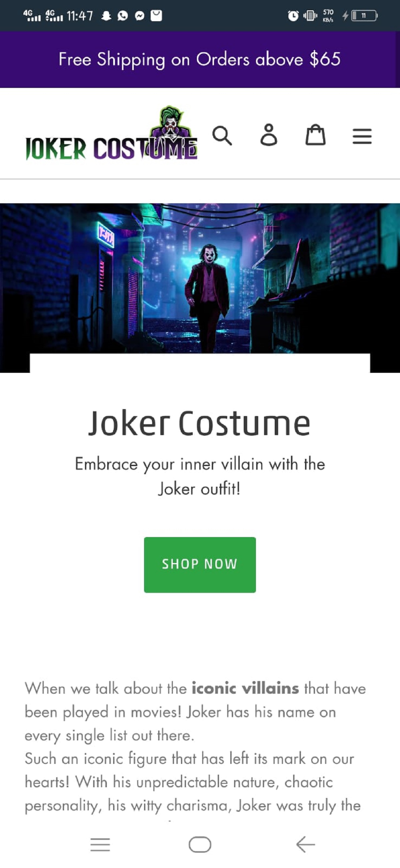Tap the battery indicator
The height and width of the screenshot is (868, 400).
click(x=364, y=16)
